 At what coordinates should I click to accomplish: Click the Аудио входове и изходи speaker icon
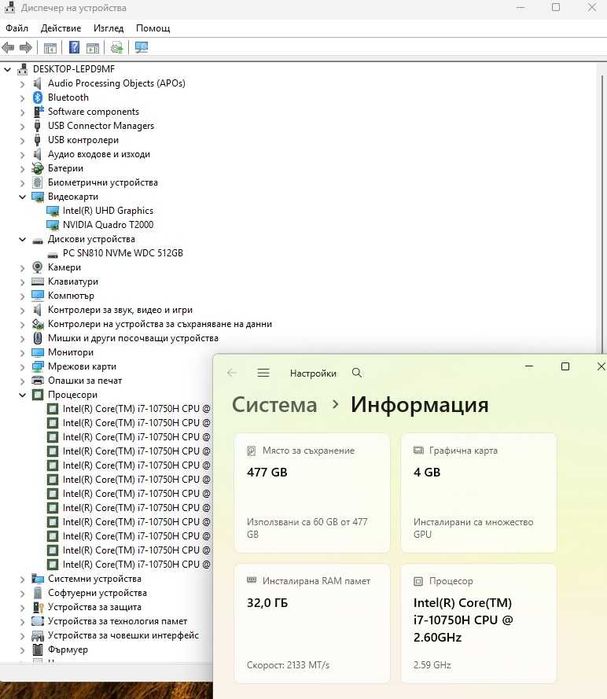tap(37, 154)
